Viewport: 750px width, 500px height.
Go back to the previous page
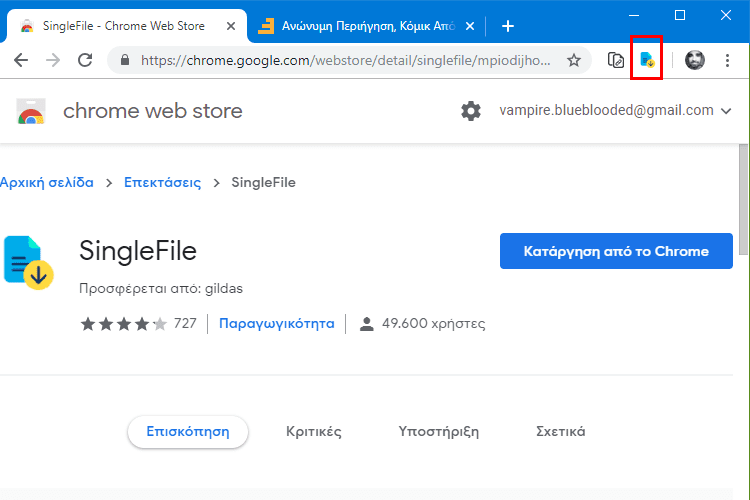pos(21,60)
